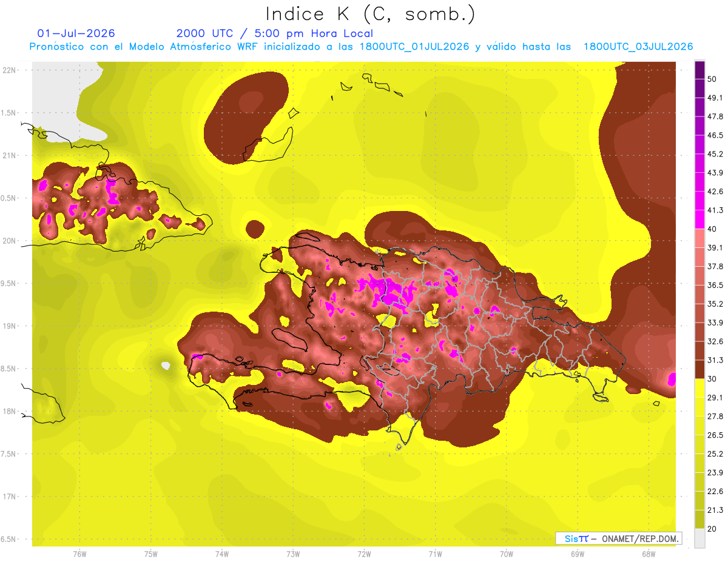This screenshot has width=728, height=562.
Task: Click the color scale value '32.6'
Action: (715, 341)
